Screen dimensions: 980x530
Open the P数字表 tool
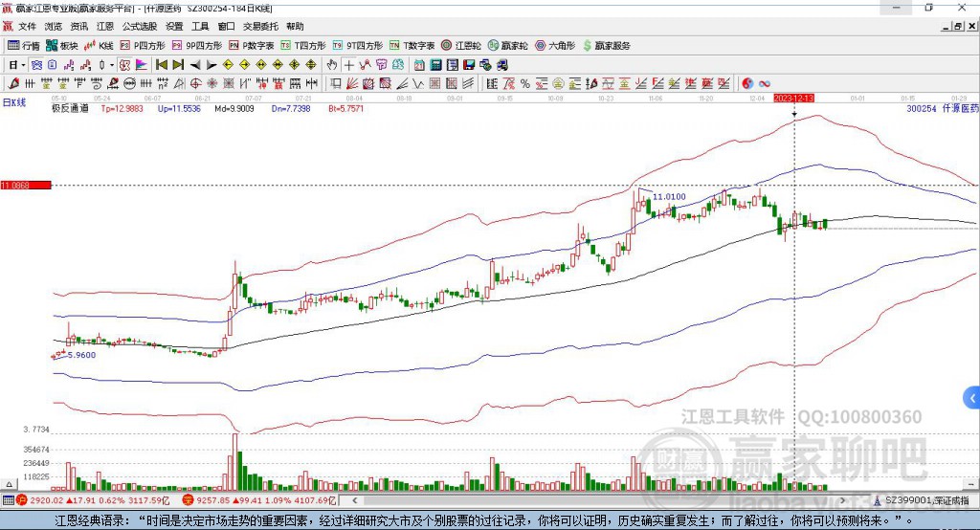pos(252,46)
